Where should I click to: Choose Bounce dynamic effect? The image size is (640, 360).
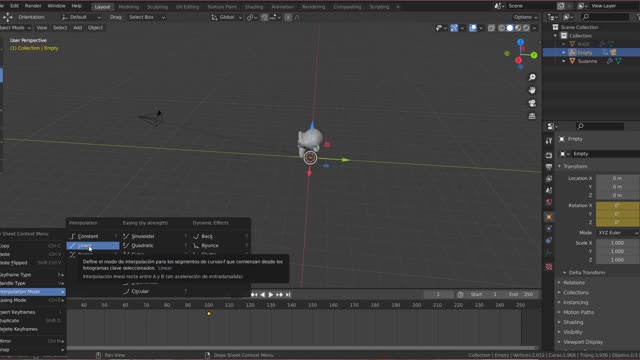point(220,245)
